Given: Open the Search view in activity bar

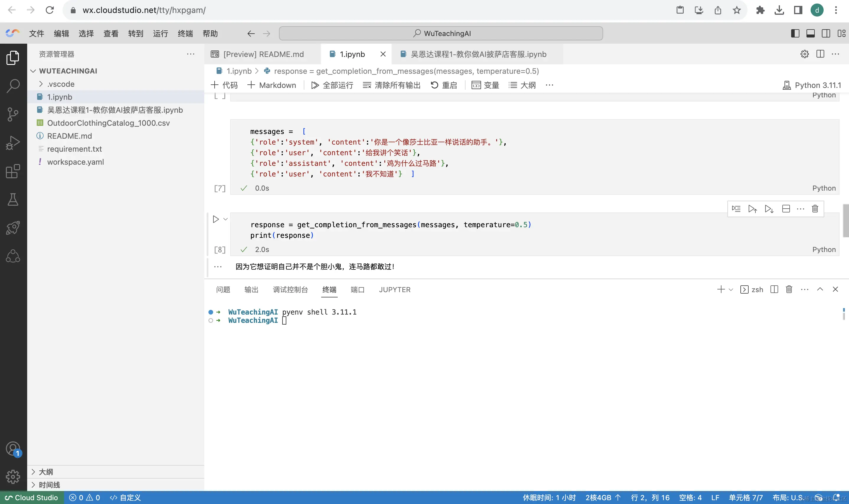Looking at the screenshot, I should (x=13, y=86).
